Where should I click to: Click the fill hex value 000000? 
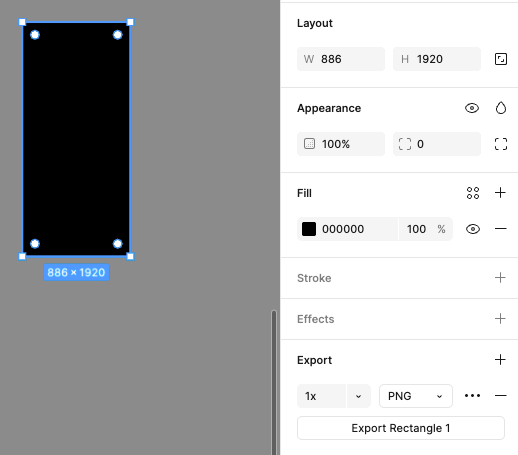343,229
